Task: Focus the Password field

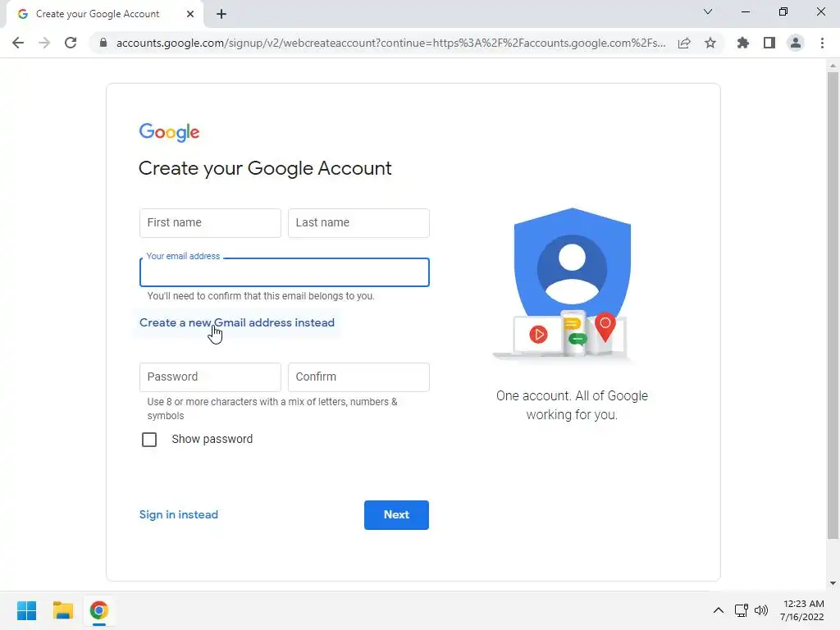Action: coord(210,377)
